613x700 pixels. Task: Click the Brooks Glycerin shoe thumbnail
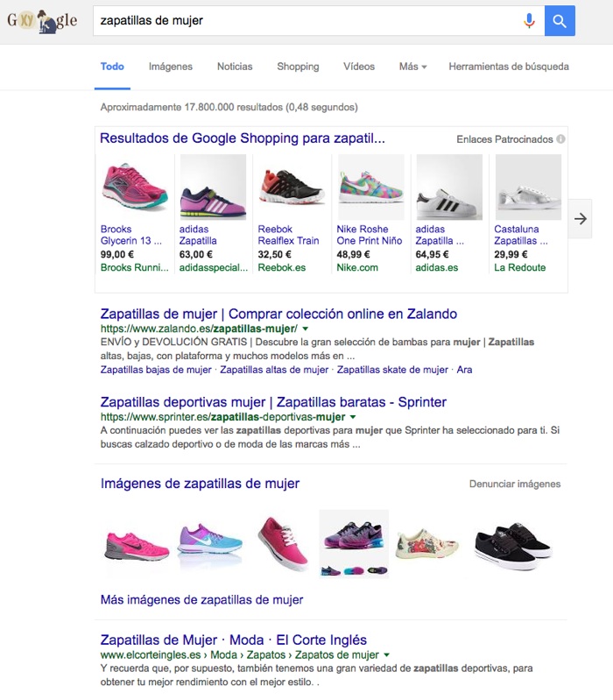(135, 187)
